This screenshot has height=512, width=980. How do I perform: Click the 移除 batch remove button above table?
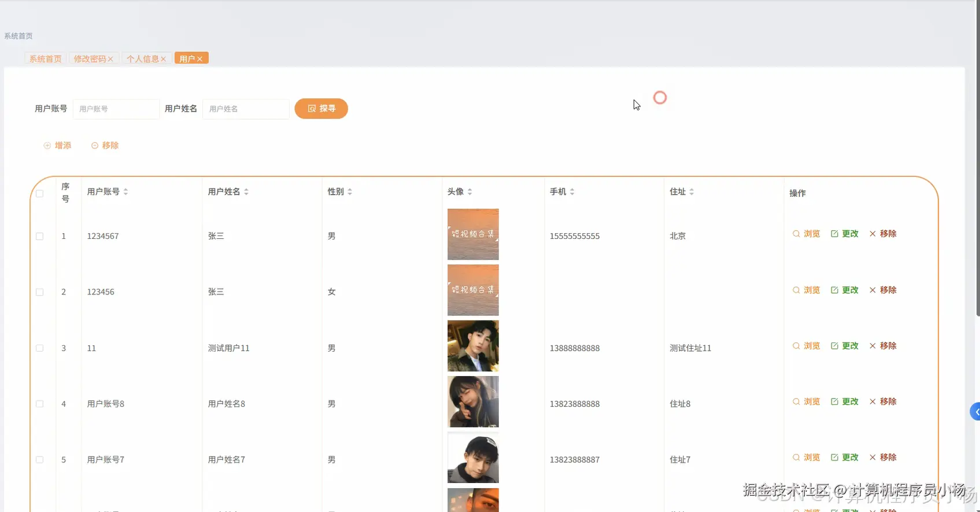click(x=105, y=145)
